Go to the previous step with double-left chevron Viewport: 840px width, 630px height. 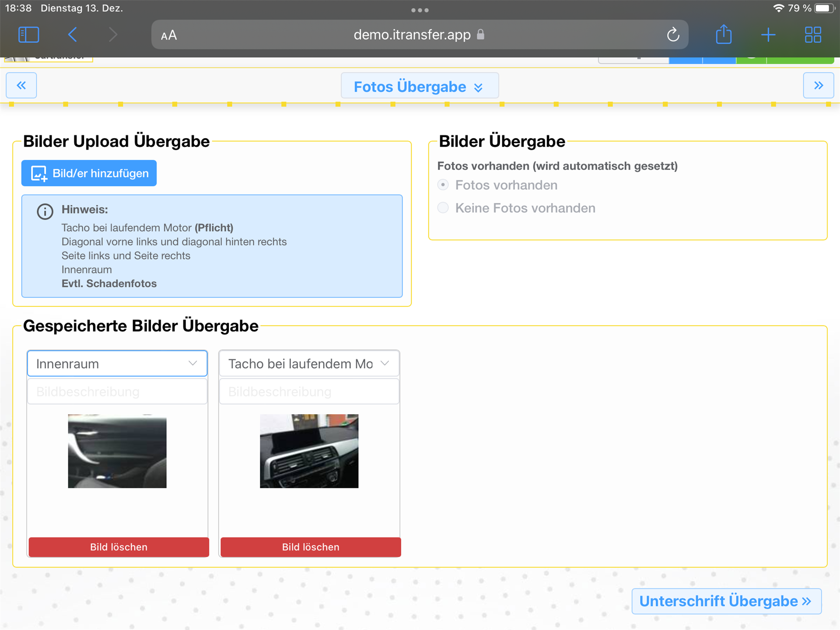tap(21, 85)
